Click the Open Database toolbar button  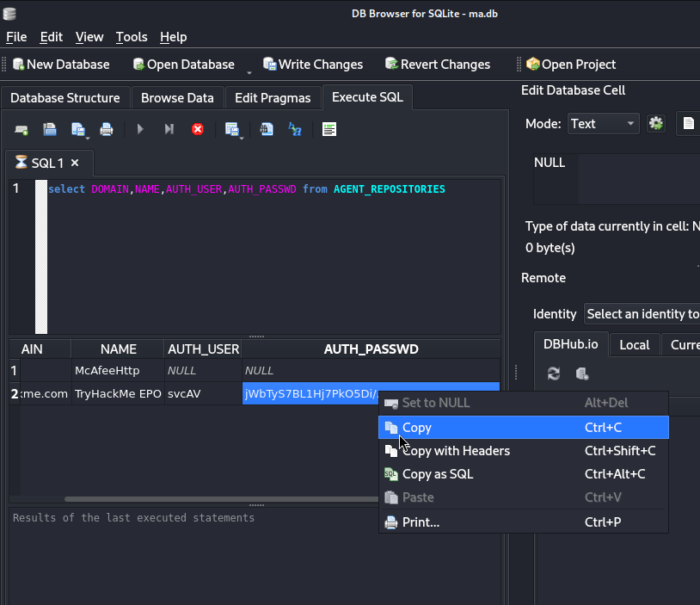(183, 65)
